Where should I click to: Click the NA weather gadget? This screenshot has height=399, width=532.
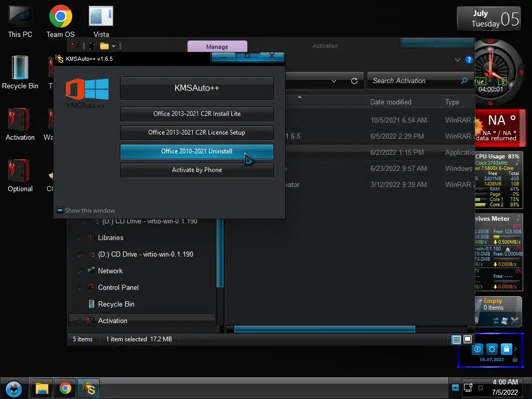tap(500, 128)
